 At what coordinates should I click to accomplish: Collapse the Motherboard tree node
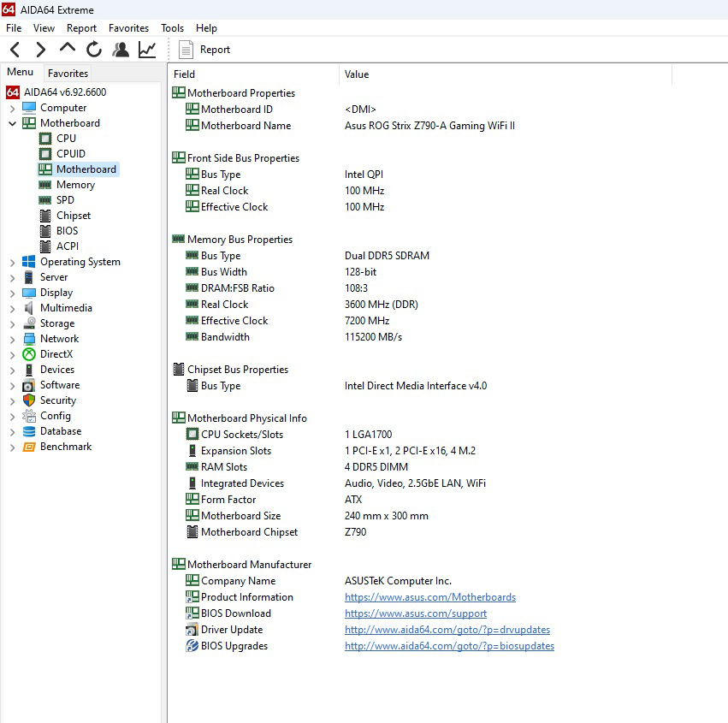[13, 123]
